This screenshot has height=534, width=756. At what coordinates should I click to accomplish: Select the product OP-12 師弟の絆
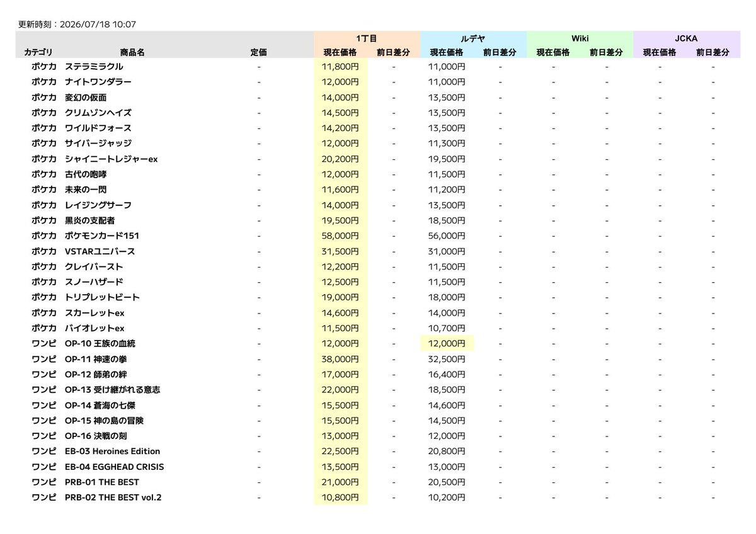96,375
